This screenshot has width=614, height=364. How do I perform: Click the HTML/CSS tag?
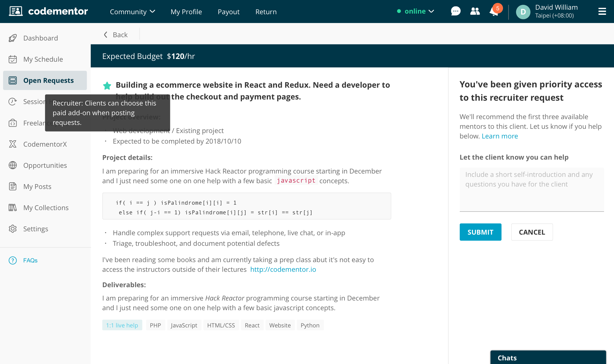pos(221,325)
